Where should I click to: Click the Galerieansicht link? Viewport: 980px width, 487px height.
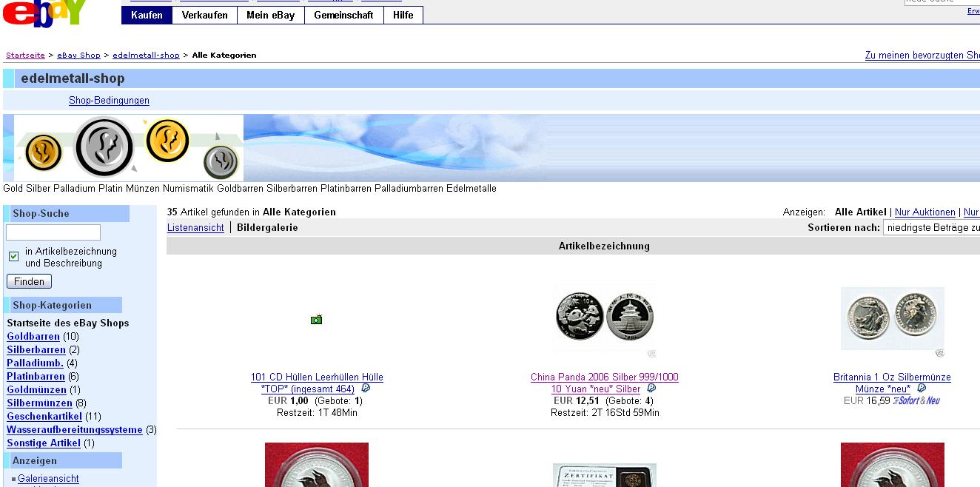pyautogui.click(x=48, y=479)
